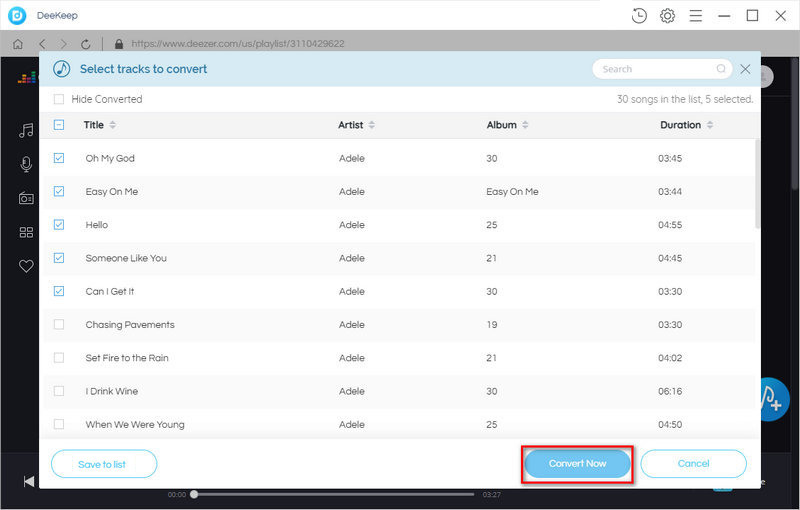Click the I Drink Wine title
Viewport: 800px width, 510px height.
pyautogui.click(x=112, y=391)
